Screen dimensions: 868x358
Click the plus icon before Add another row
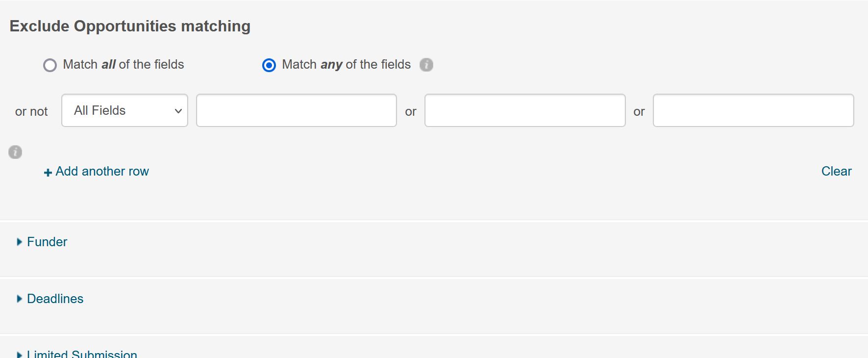click(x=48, y=173)
